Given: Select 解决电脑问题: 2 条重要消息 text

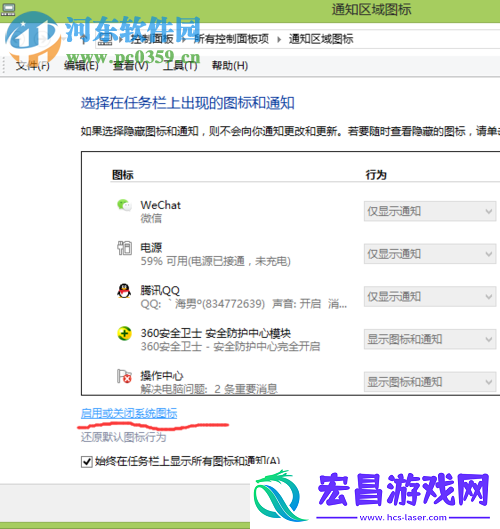Looking at the screenshot, I should point(209,389).
